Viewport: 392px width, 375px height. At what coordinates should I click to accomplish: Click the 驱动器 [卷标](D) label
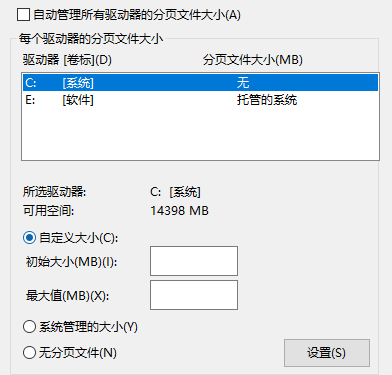tap(67, 60)
